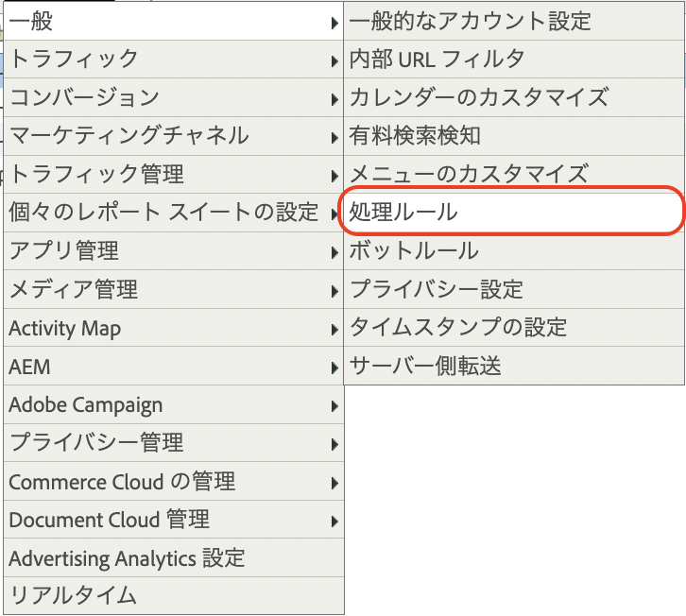Expand the トラフィック submenu arrow

click(x=334, y=60)
